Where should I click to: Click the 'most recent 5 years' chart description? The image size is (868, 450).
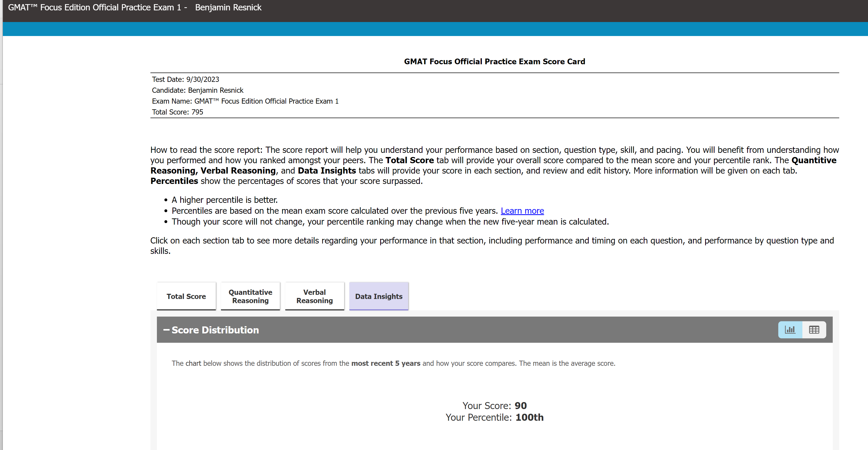point(394,363)
